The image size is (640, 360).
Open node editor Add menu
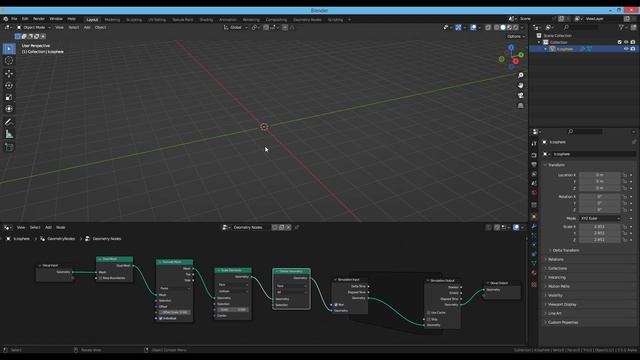point(48,227)
